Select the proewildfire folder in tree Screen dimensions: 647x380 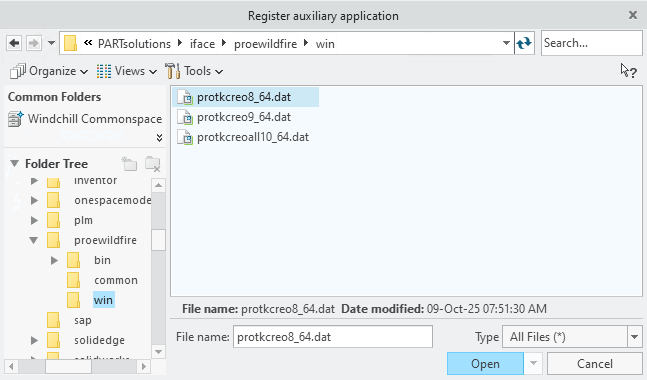(x=105, y=240)
